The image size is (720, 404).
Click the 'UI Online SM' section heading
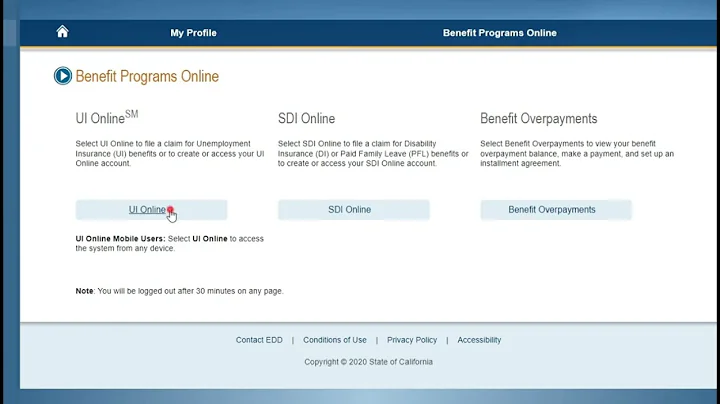click(x=107, y=118)
